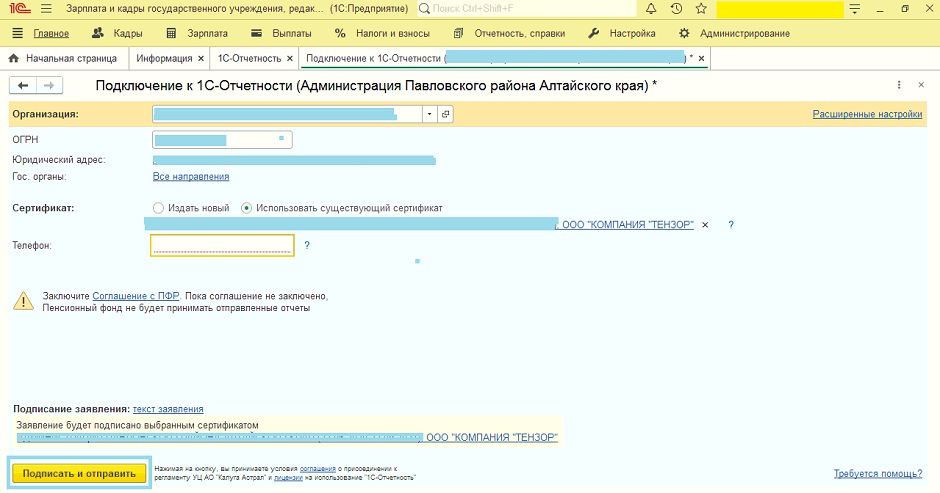Open Все направления link
The width and height of the screenshot is (940, 493).
coord(191,176)
